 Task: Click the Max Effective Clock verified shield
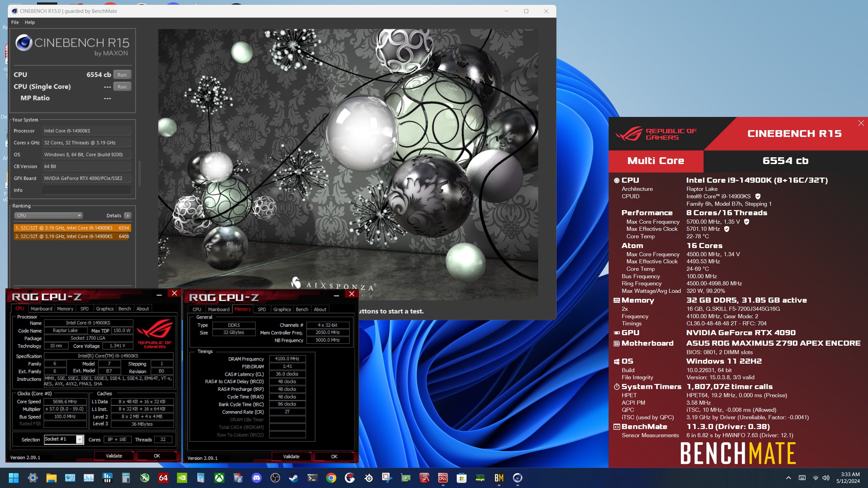pos(727,229)
